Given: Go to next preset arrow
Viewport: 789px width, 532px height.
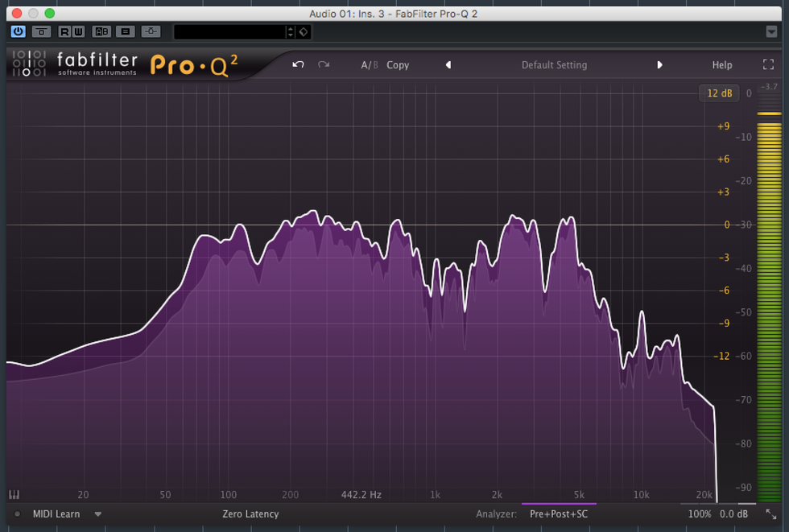Looking at the screenshot, I should 659,65.
